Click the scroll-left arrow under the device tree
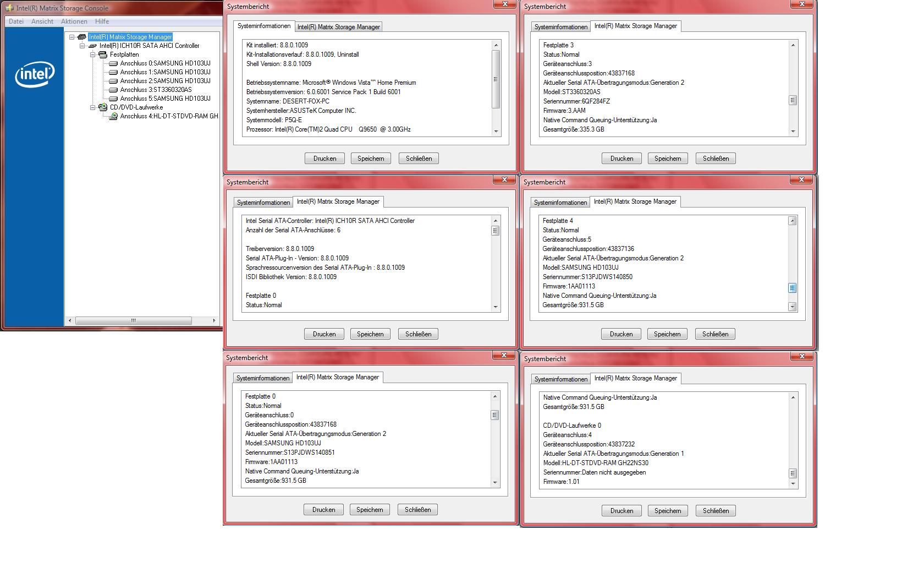This screenshot has height=578, width=924. 69,320
